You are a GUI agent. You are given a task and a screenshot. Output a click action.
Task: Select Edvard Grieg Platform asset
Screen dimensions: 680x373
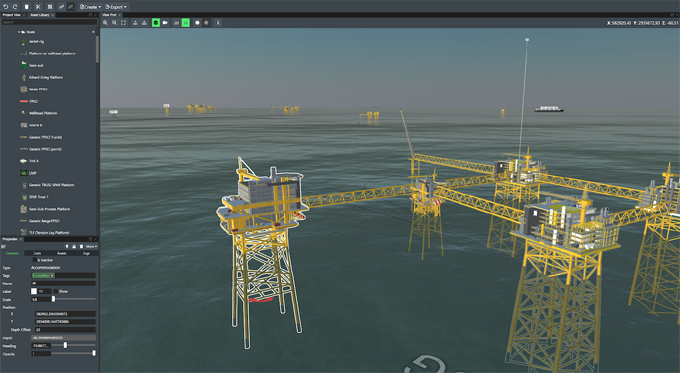[46, 77]
